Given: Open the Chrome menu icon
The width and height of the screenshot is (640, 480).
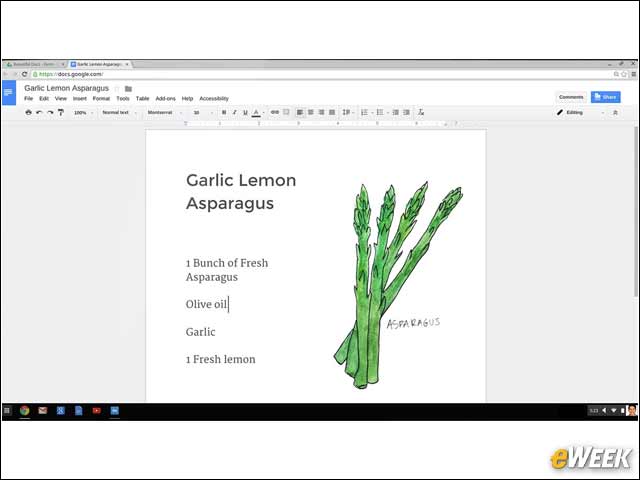Looking at the screenshot, I should (633, 74).
